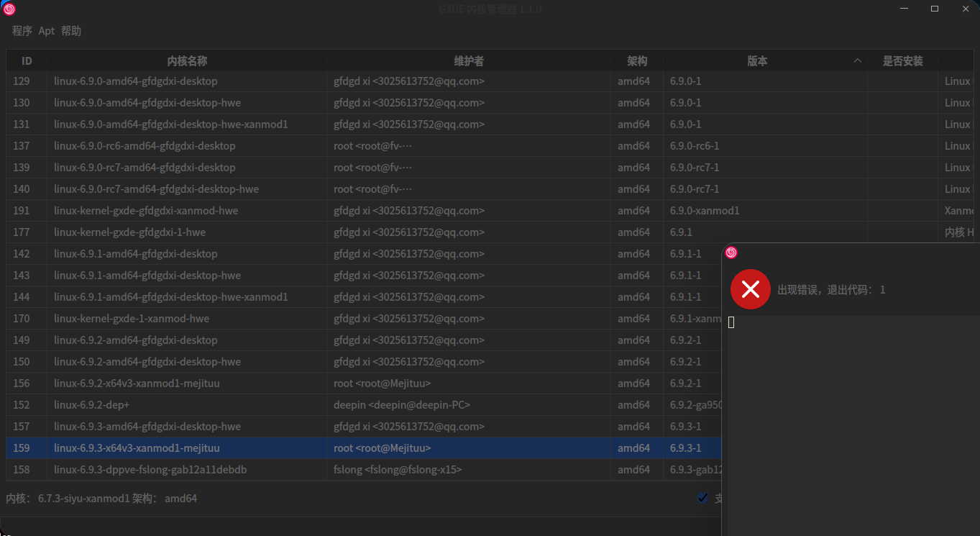The height and width of the screenshot is (536, 980).
Task: Click ID cell 152
Action: [22, 405]
